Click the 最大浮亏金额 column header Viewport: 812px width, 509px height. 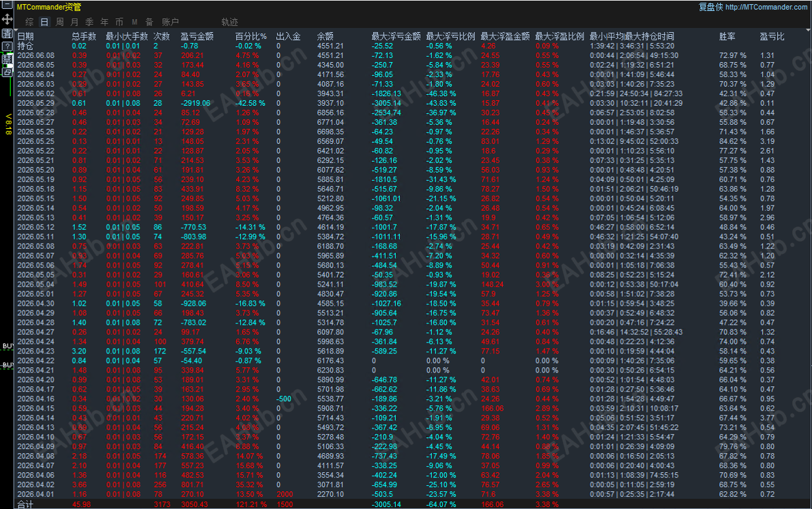[396, 36]
